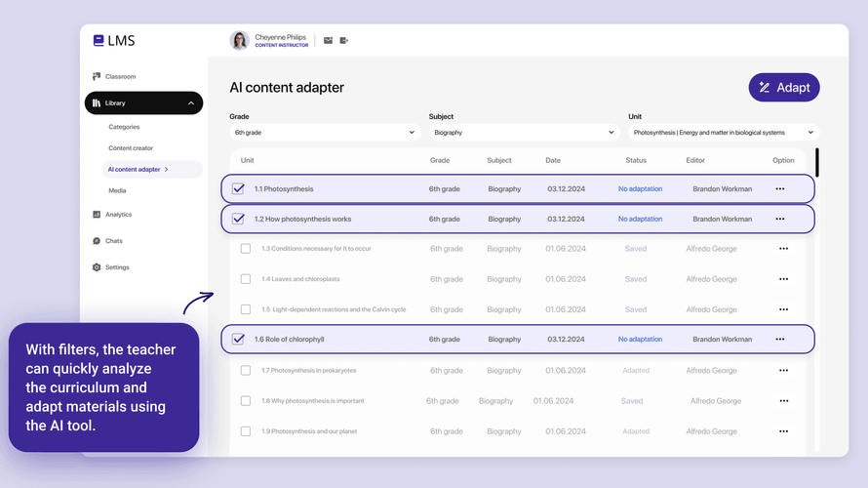Uncheck 1.2 How photosynthesis works checkbox
The height and width of the screenshot is (488, 868).
(238, 220)
